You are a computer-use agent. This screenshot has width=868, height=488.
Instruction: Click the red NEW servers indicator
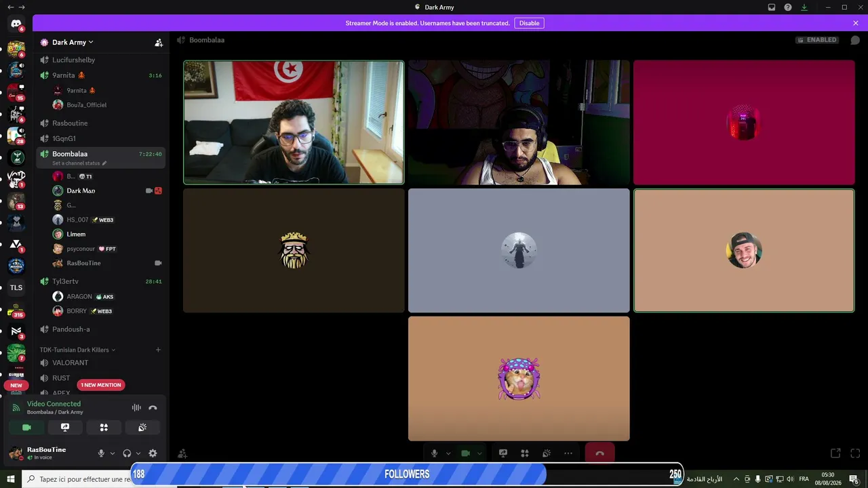16,385
